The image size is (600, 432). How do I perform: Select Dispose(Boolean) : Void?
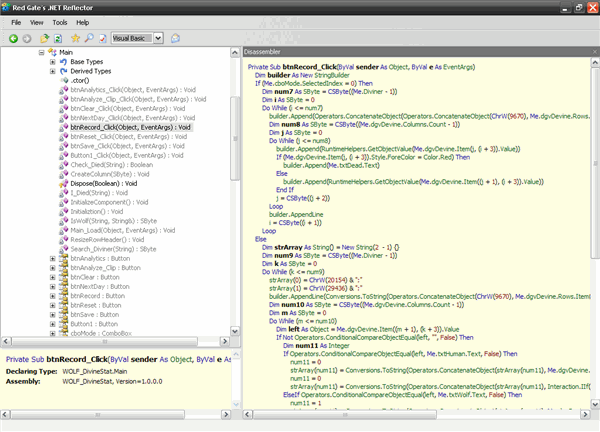pos(104,184)
